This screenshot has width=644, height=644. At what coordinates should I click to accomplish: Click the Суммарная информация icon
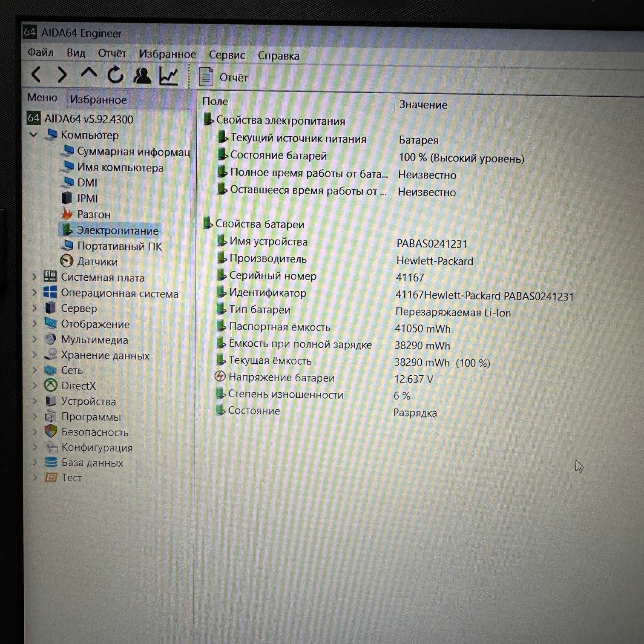(x=68, y=151)
